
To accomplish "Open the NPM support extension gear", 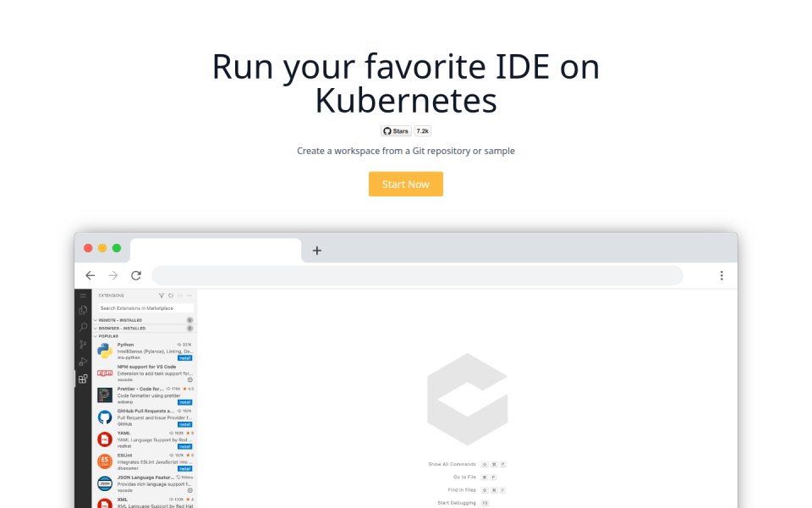I will pos(190,380).
